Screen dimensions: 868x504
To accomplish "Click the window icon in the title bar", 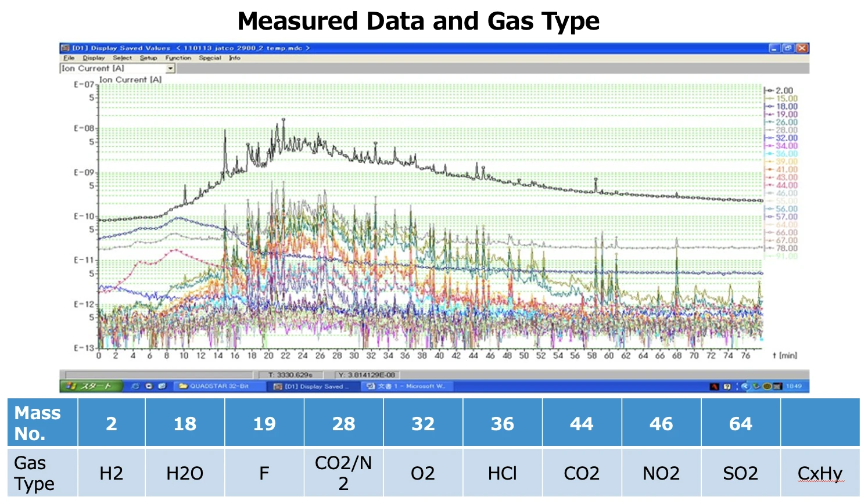I will click(66, 48).
